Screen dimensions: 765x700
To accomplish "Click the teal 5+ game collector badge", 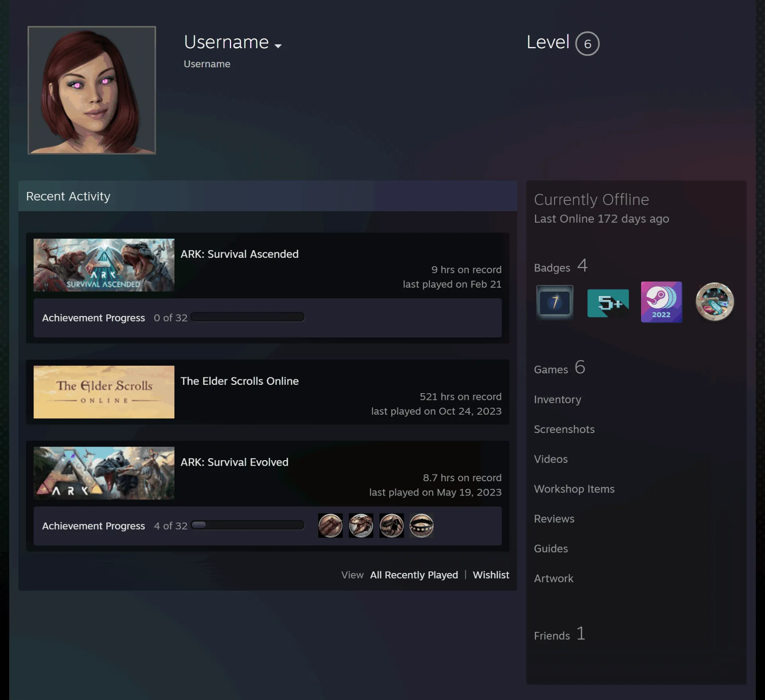I will [608, 303].
